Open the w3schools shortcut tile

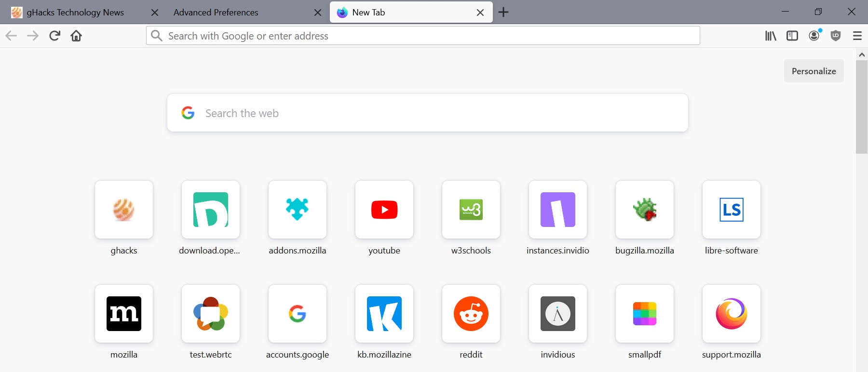pyautogui.click(x=471, y=210)
